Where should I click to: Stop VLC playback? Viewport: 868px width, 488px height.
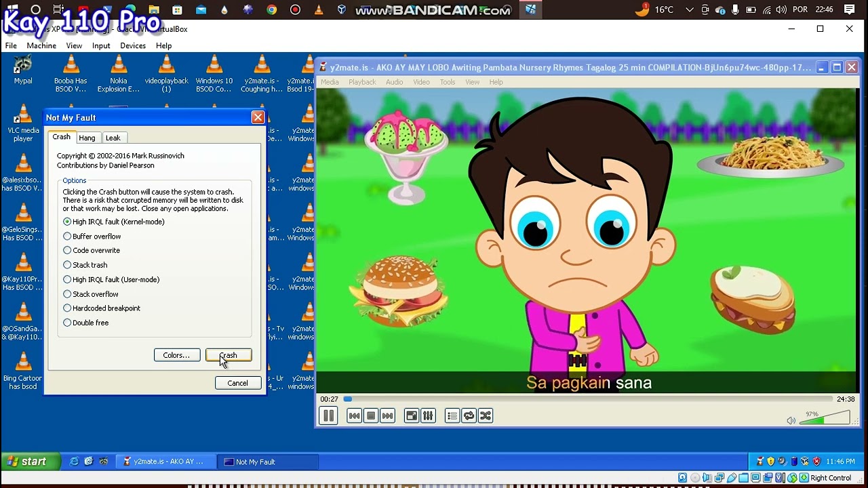coord(370,415)
